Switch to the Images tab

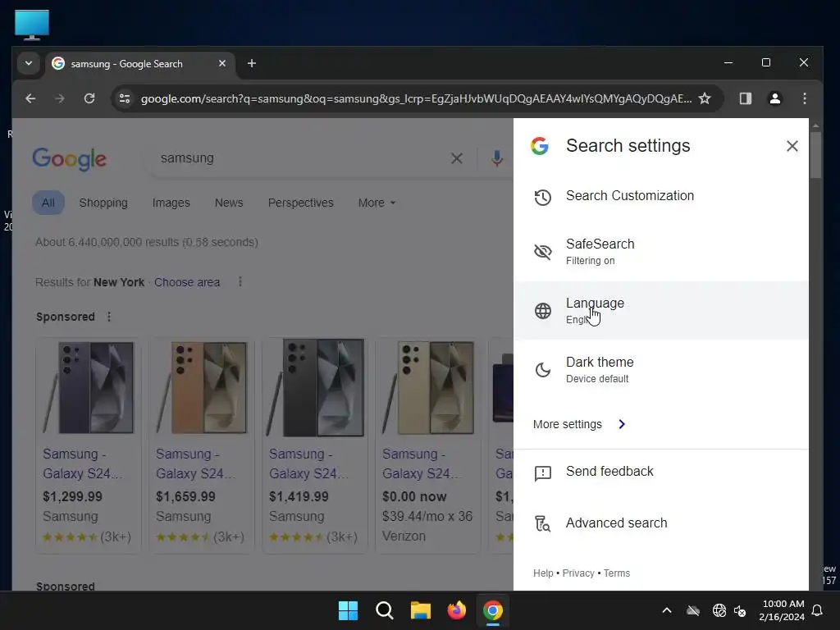pos(171,203)
